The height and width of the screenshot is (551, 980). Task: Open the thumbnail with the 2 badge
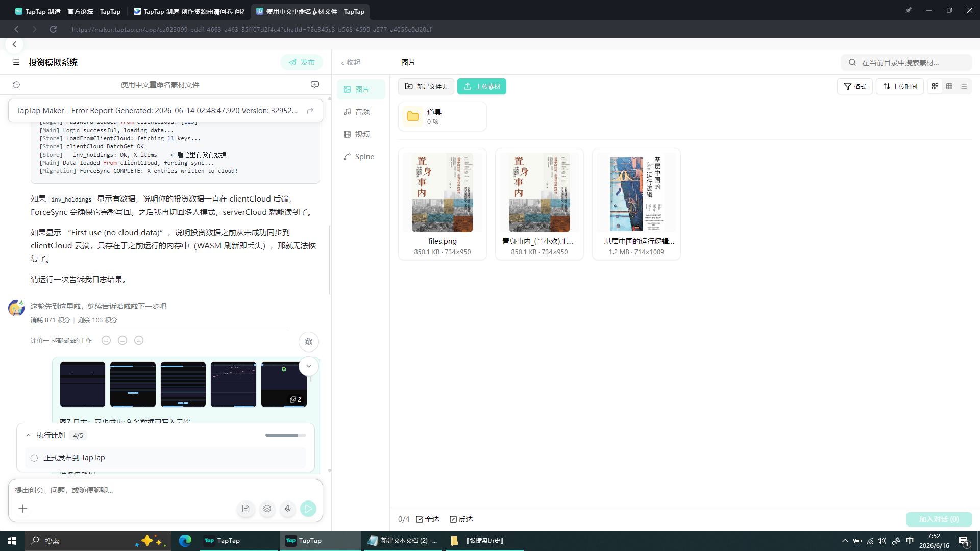click(x=284, y=384)
